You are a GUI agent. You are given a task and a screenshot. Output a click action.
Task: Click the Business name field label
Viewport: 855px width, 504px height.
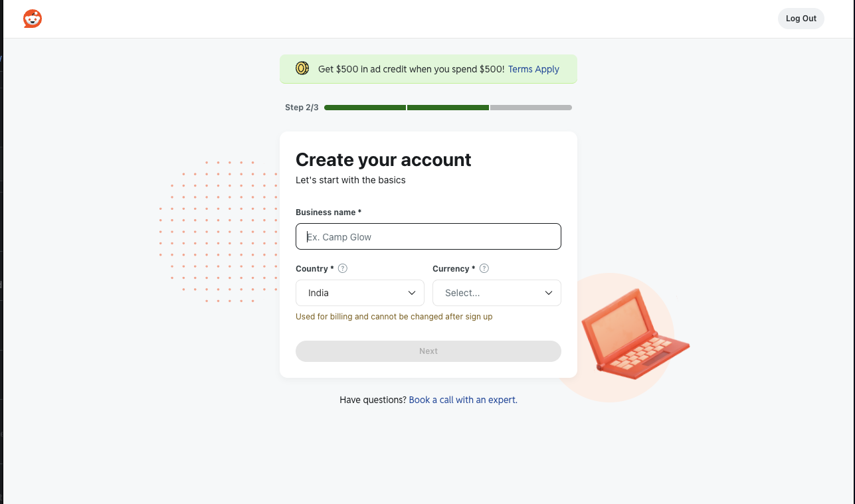[328, 212]
